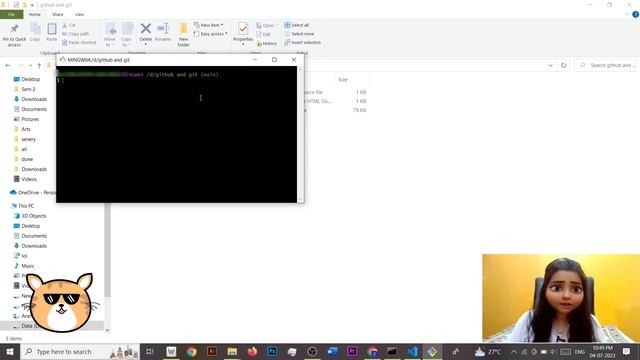The image size is (640, 360).
Task: Open Microsoft Word from taskbar
Action: click(x=332, y=351)
